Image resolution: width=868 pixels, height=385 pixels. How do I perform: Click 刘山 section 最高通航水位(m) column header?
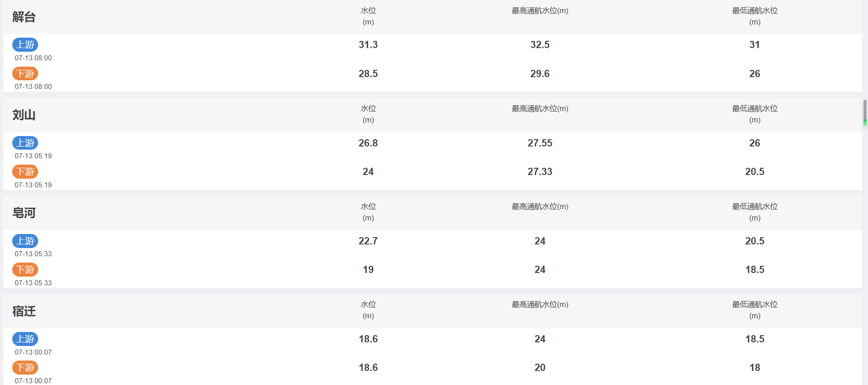(x=540, y=108)
